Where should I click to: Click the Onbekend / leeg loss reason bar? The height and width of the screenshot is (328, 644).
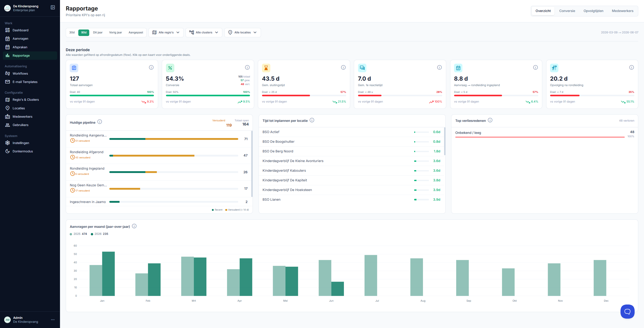(x=540, y=137)
